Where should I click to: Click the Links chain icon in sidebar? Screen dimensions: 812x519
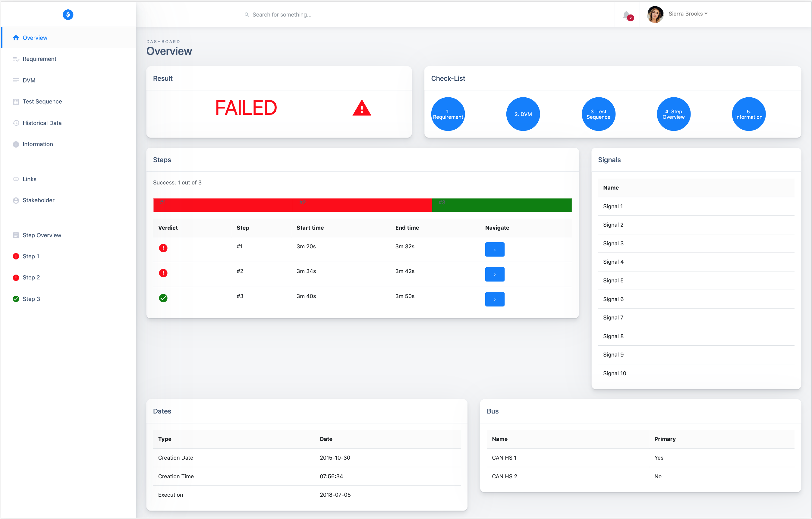tap(16, 179)
